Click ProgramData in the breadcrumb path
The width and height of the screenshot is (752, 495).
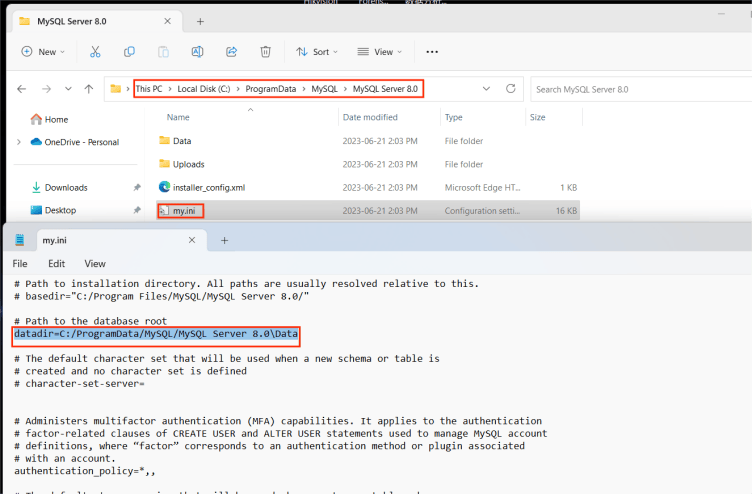[270, 89]
